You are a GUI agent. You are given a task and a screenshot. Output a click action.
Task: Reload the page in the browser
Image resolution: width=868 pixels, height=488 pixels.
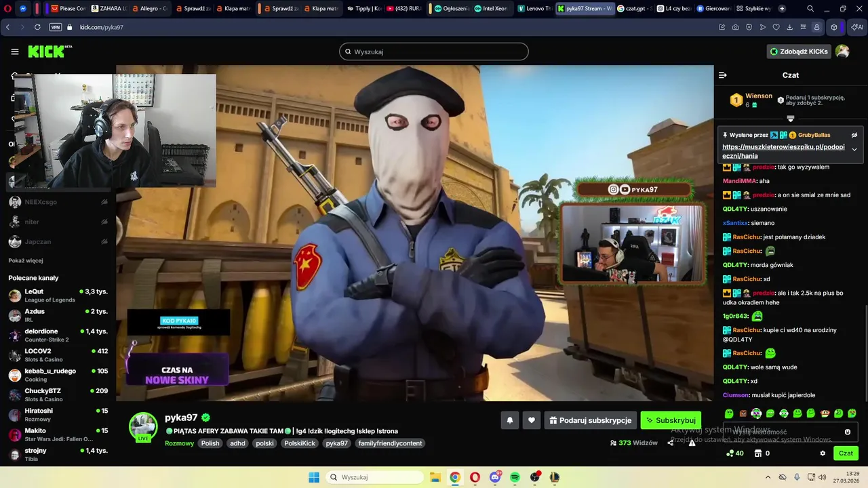(x=37, y=27)
